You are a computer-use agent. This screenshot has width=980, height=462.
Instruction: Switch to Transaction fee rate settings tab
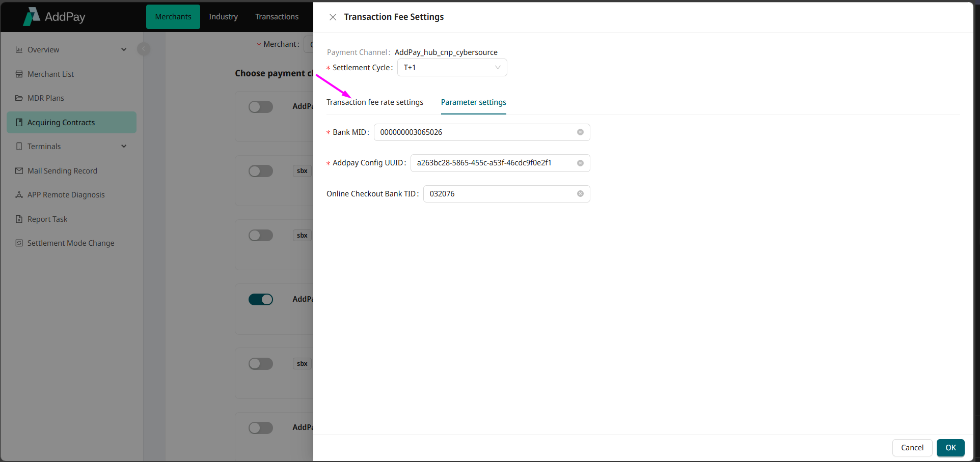point(374,102)
